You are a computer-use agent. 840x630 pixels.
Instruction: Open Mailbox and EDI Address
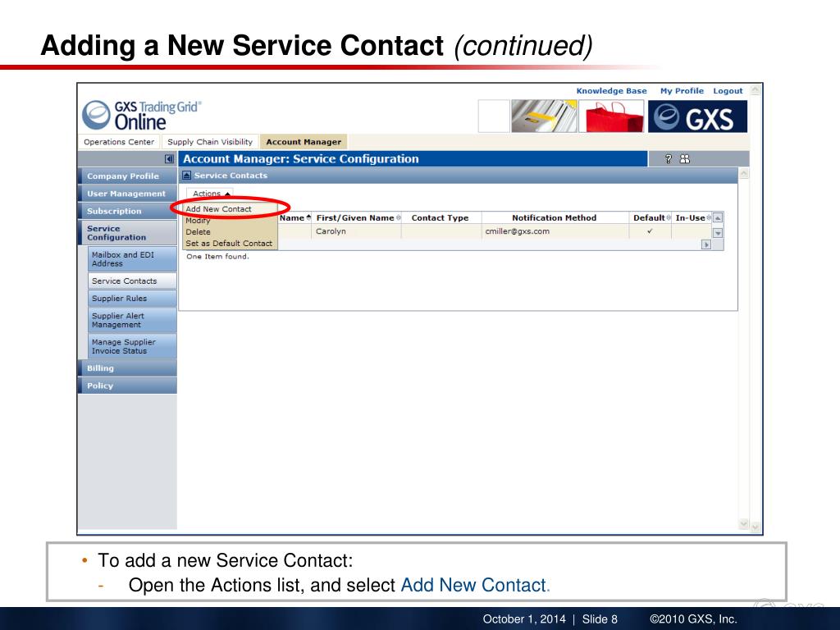click(132, 258)
